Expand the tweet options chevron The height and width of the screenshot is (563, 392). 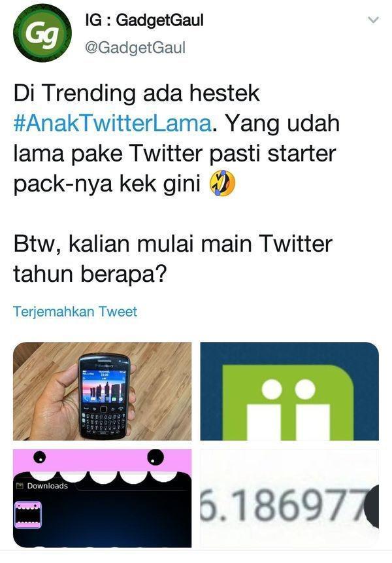click(x=373, y=20)
